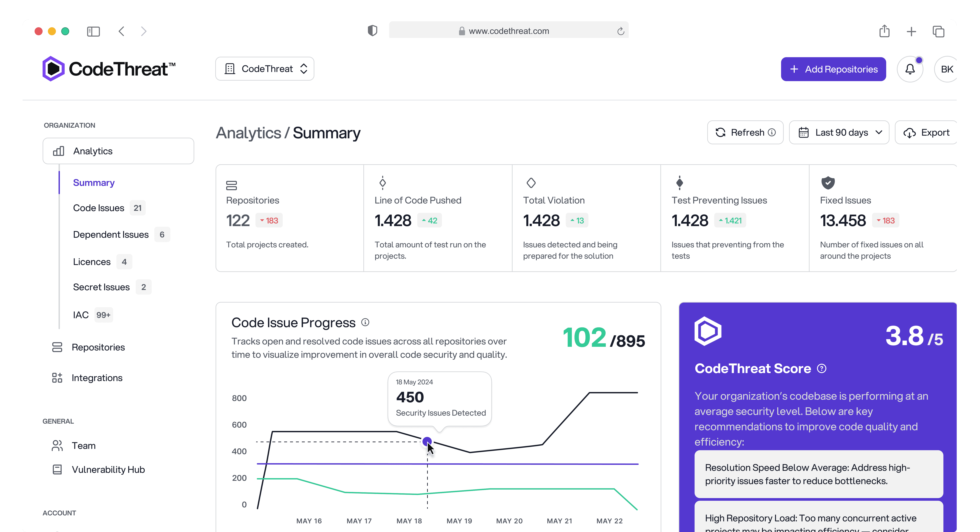Open Licences in the sidebar
The width and height of the screenshot is (980, 532).
[x=92, y=262]
